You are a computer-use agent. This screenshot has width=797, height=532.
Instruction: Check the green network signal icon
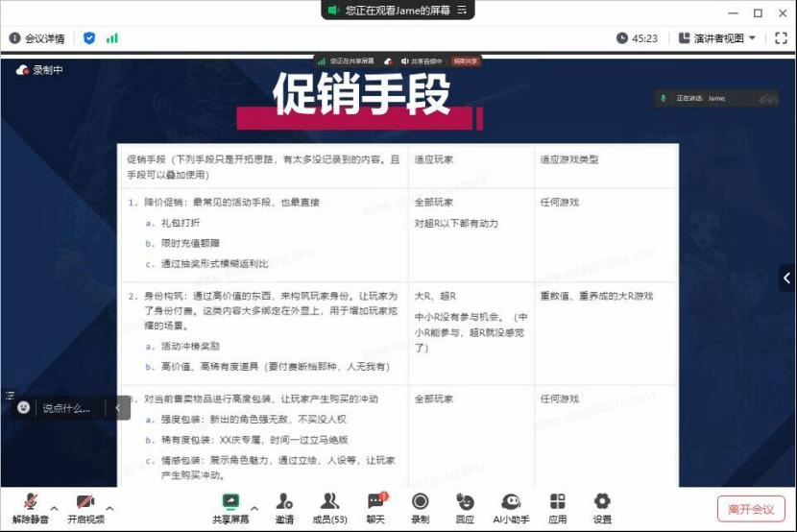112,38
